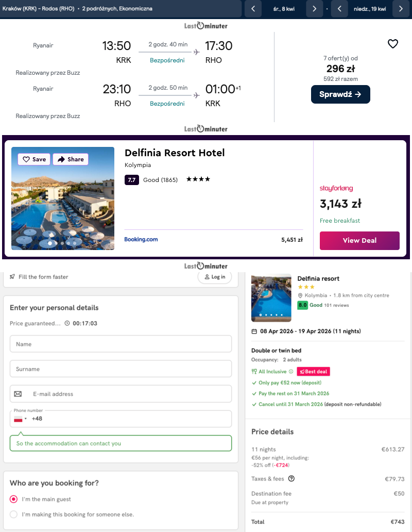Go to previous departure date
The image size is (412, 532).
(253, 9)
